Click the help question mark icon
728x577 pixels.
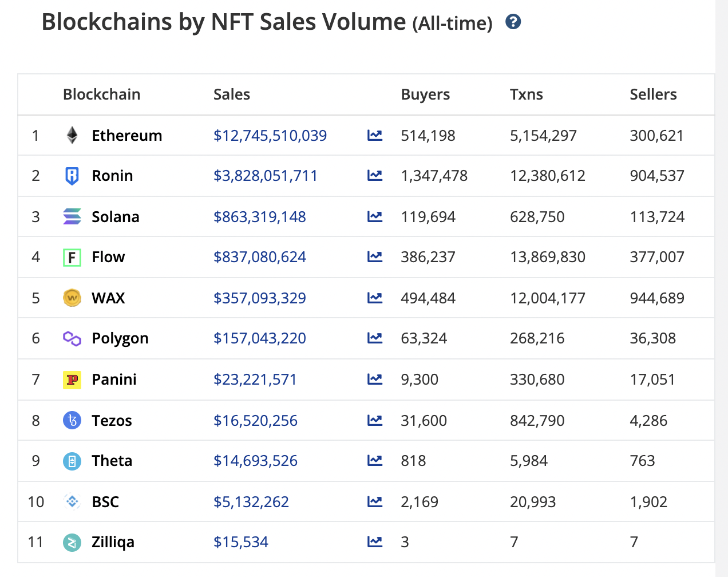pyautogui.click(x=513, y=22)
